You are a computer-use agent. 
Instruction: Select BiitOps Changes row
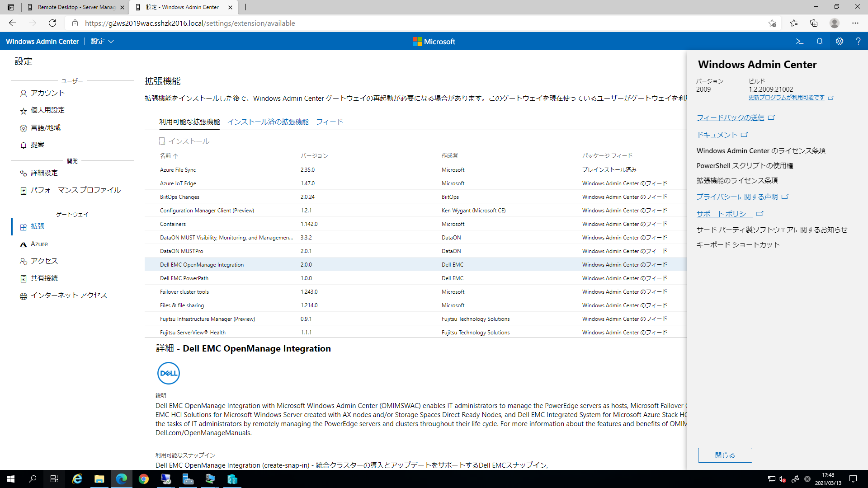pos(416,197)
